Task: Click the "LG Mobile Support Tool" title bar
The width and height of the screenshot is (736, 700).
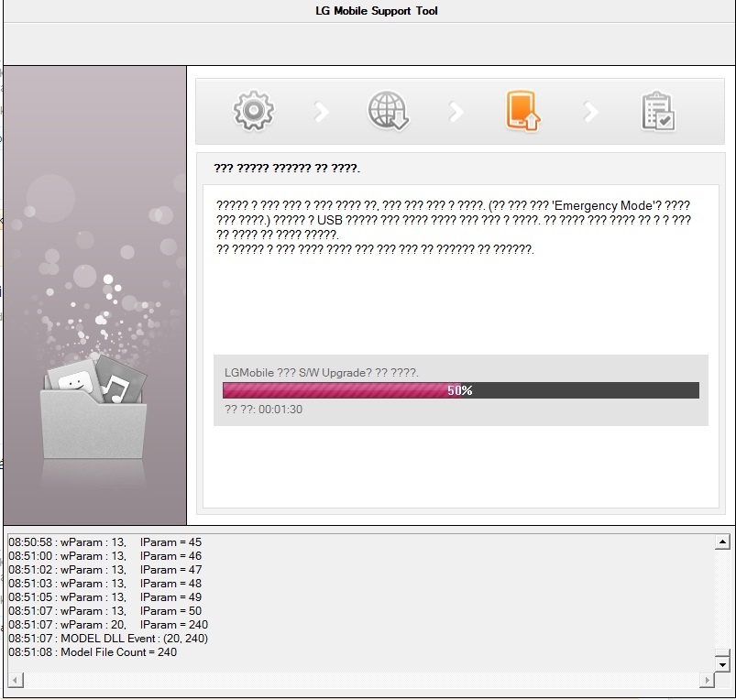Action: [x=368, y=11]
